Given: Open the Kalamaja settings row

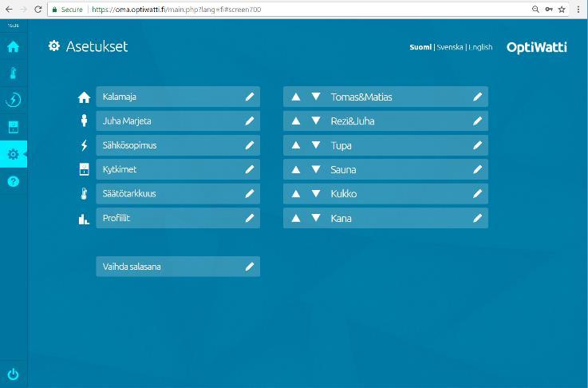Looking at the screenshot, I should (x=178, y=97).
